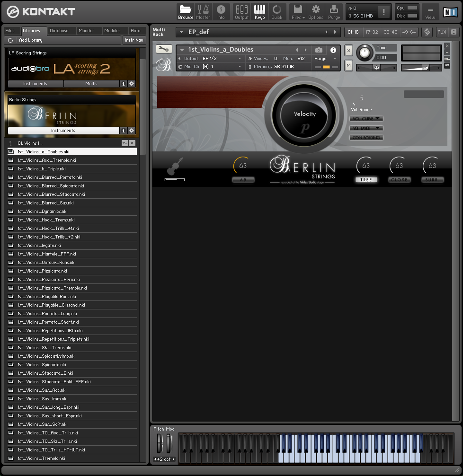The height and width of the screenshot is (476, 463).
Task: Open the Files disk menu
Action: 298,12
